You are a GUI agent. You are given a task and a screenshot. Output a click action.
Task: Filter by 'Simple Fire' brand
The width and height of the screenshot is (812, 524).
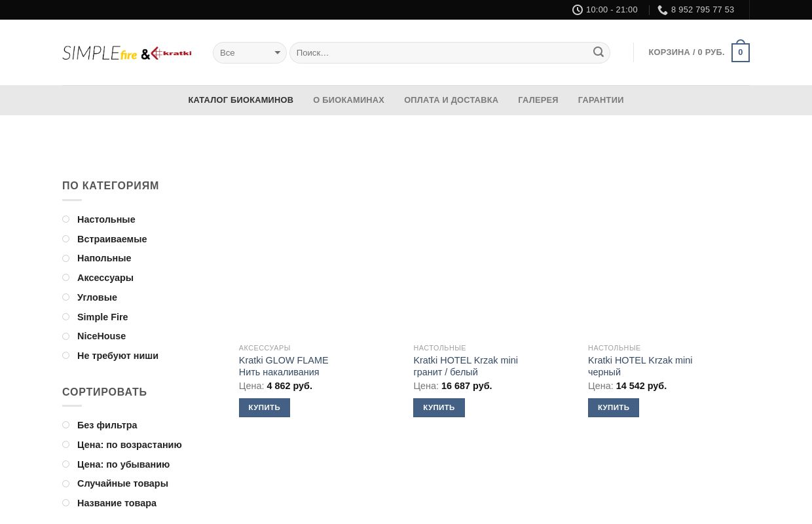[103, 317]
